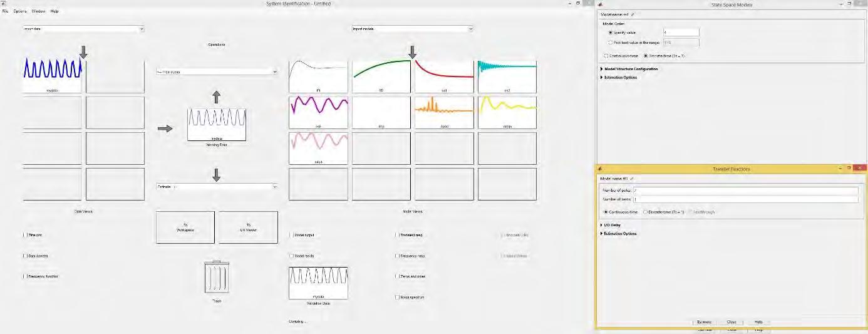Image resolution: width=868 pixels, height=334 pixels.
Task: Click the Trash can icon
Action: click(x=216, y=278)
